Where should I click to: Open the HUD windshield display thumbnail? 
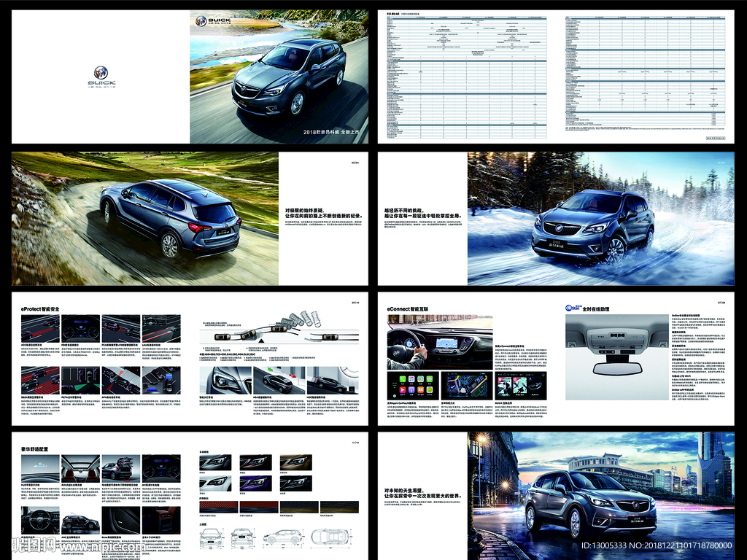(x=40, y=469)
